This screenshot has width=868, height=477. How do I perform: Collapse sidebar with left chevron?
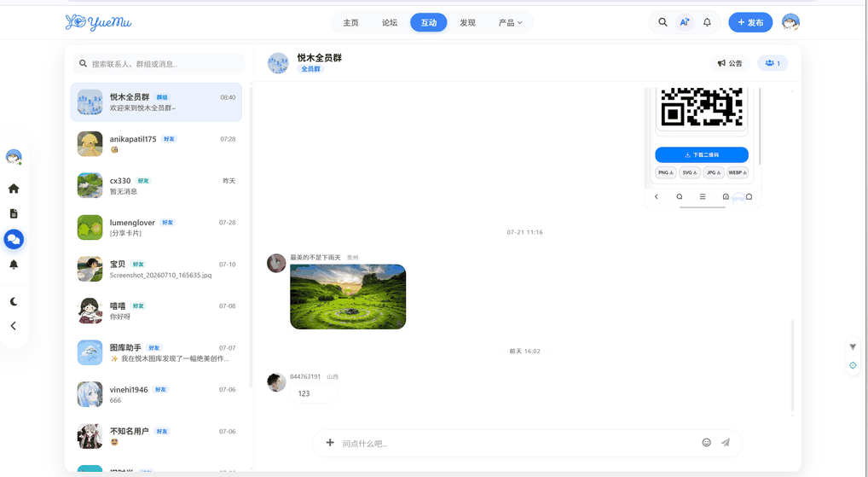pyautogui.click(x=14, y=326)
